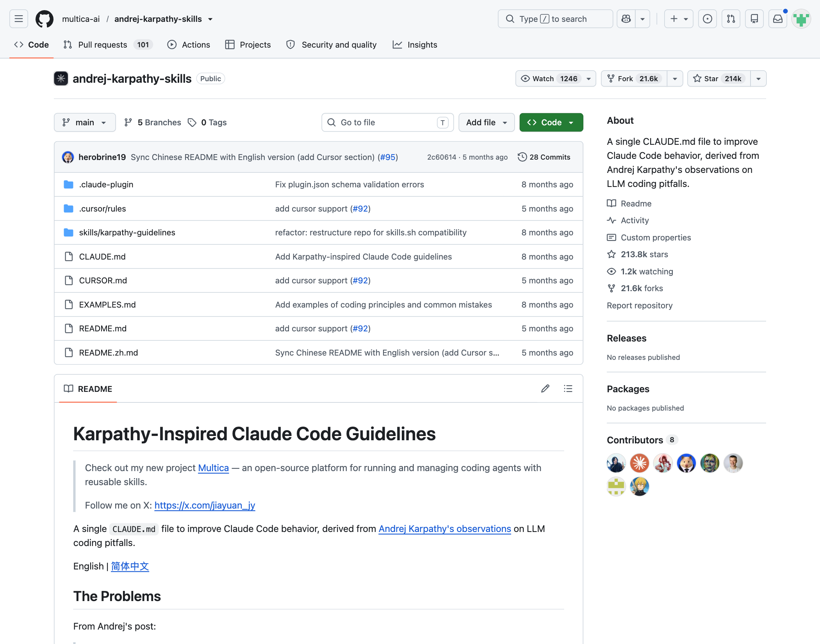
Task: Open Andrej Karpathy's observations link
Action: click(x=445, y=529)
